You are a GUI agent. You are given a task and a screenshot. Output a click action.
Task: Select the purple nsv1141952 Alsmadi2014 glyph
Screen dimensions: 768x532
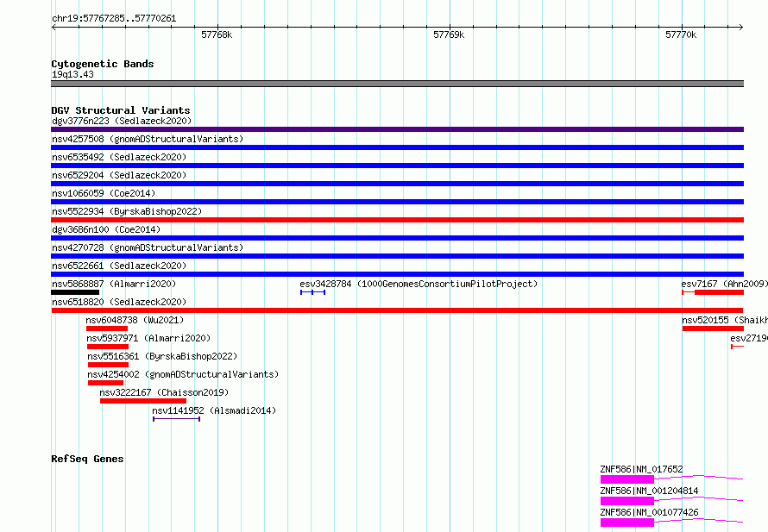pos(176,419)
